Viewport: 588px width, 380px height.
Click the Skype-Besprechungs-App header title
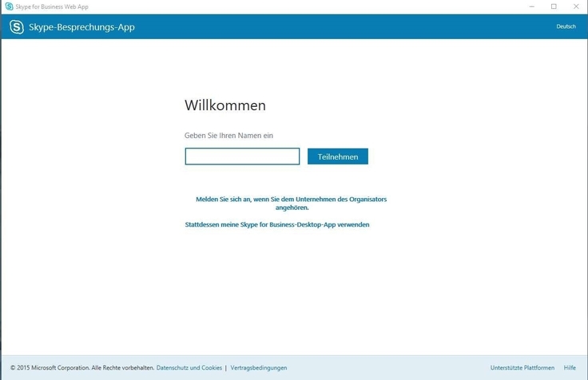pyautogui.click(x=81, y=27)
